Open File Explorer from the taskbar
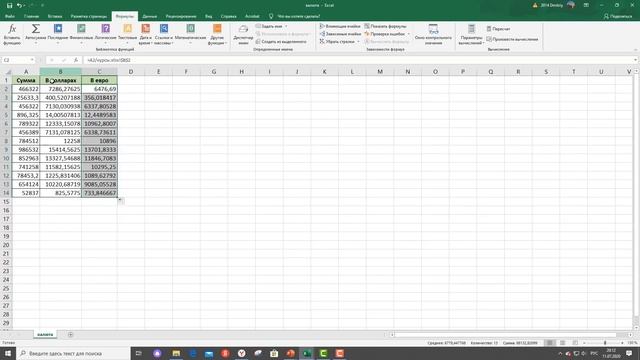Viewport: 640px width, 360px height. point(176,353)
